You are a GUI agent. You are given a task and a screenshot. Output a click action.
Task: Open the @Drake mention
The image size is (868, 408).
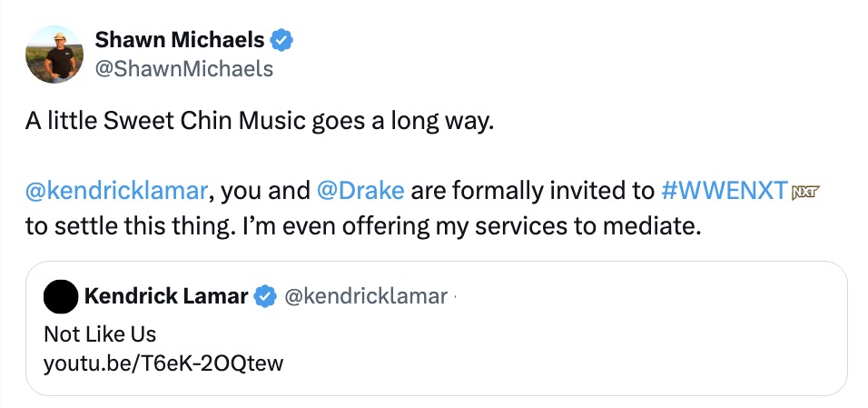[361, 192]
